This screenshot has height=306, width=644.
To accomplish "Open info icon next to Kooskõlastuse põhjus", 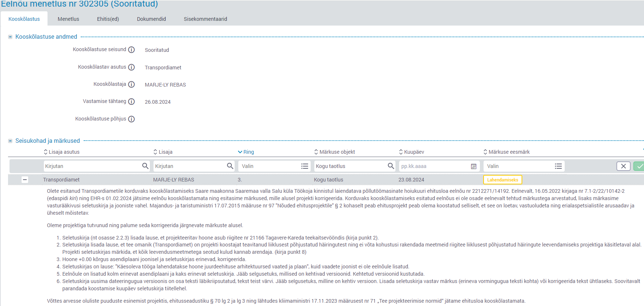I will 132,119.
